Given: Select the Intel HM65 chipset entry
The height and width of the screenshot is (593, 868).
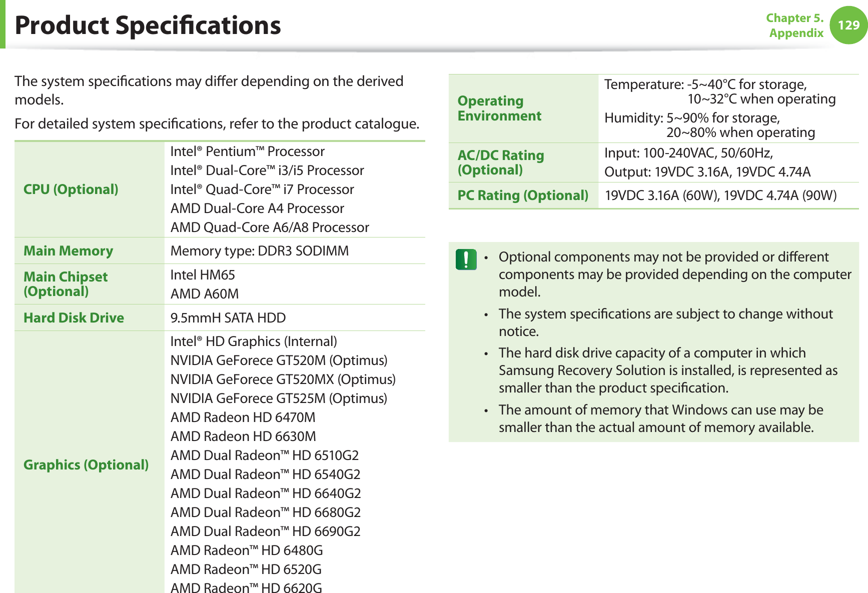Looking at the screenshot, I should [x=203, y=275].
